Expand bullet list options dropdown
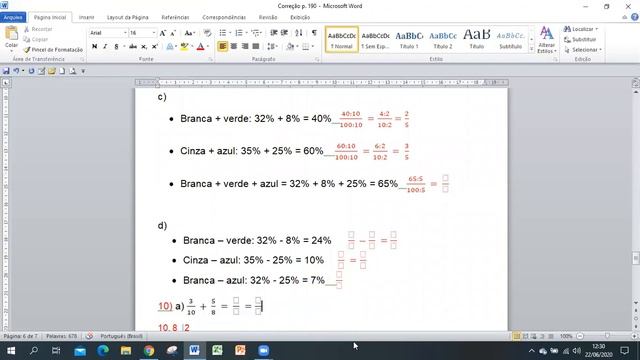 click(x=230, y=33)
